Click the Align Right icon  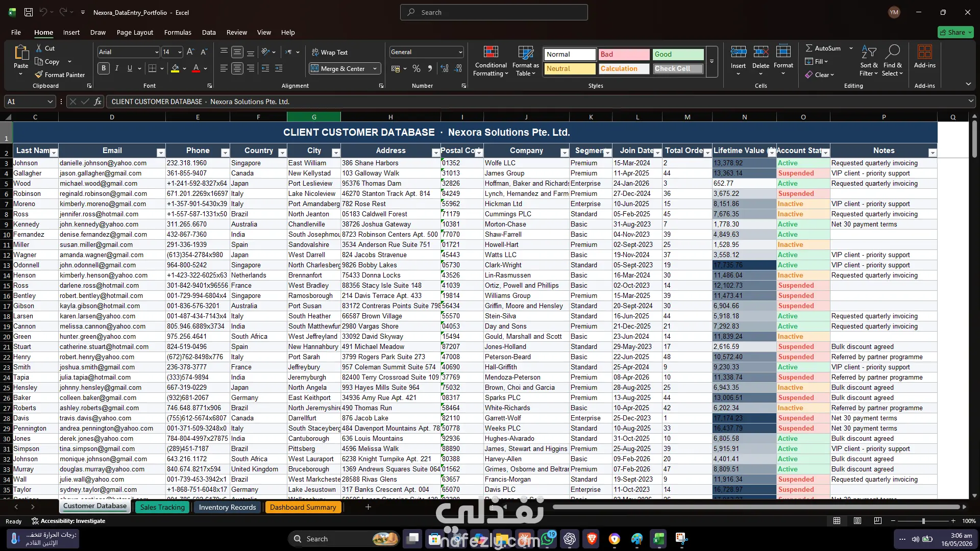point(251,68)
